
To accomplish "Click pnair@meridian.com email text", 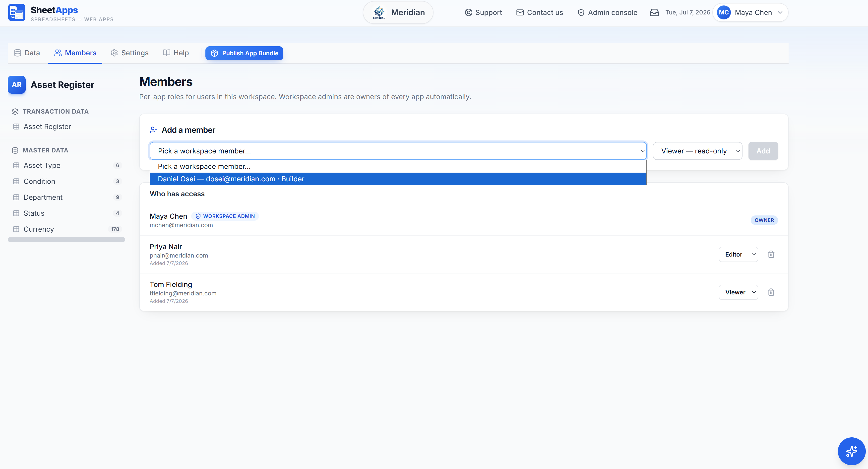I will pos(179,255).
